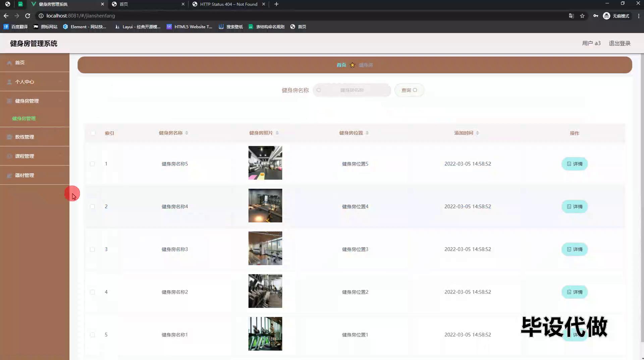Switch to the HTTP Status 404 tab
This screenshot has height=360, width=644.
pyautogui.click(x=228, y=4)
